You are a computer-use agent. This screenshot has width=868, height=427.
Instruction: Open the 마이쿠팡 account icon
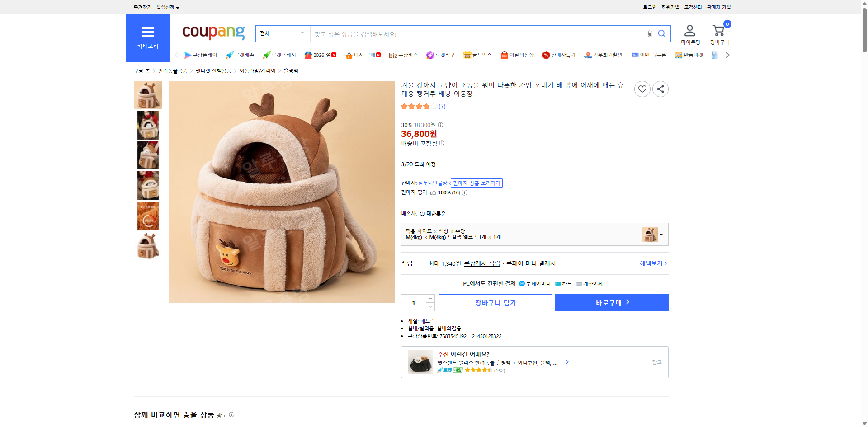tap(689, 30)
